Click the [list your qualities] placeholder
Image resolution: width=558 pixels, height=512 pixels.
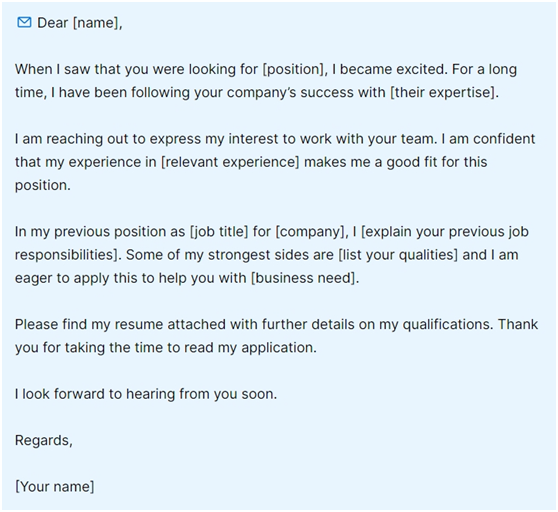398,255
